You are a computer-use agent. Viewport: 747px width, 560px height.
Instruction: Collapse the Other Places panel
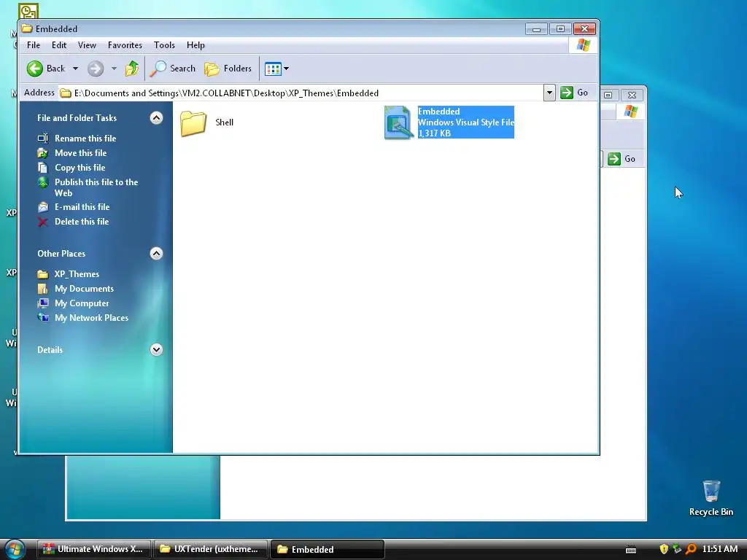(156, 253)
